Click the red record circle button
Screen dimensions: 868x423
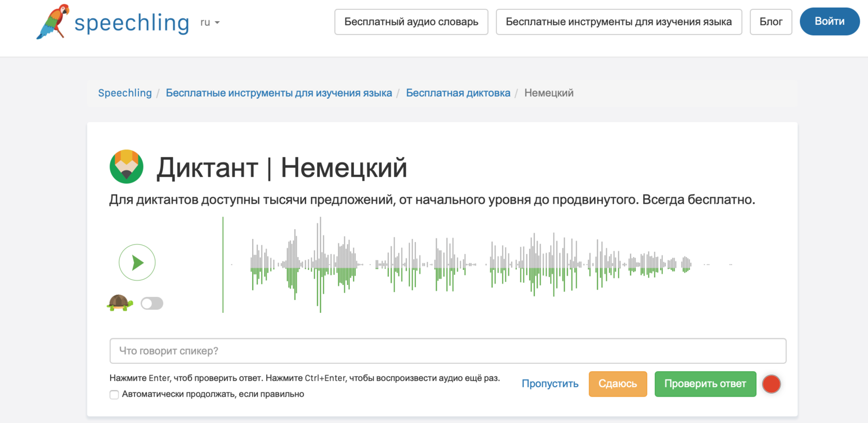pos(771,384)
